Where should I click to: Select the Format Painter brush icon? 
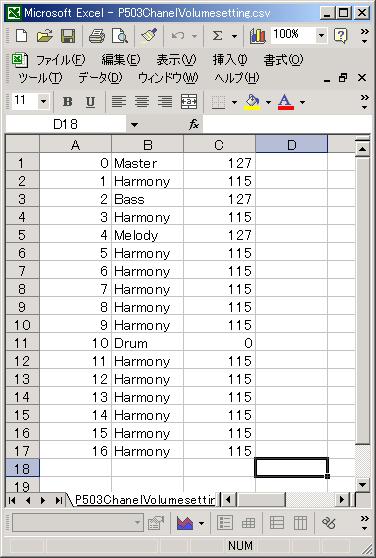tap(149, 36)
